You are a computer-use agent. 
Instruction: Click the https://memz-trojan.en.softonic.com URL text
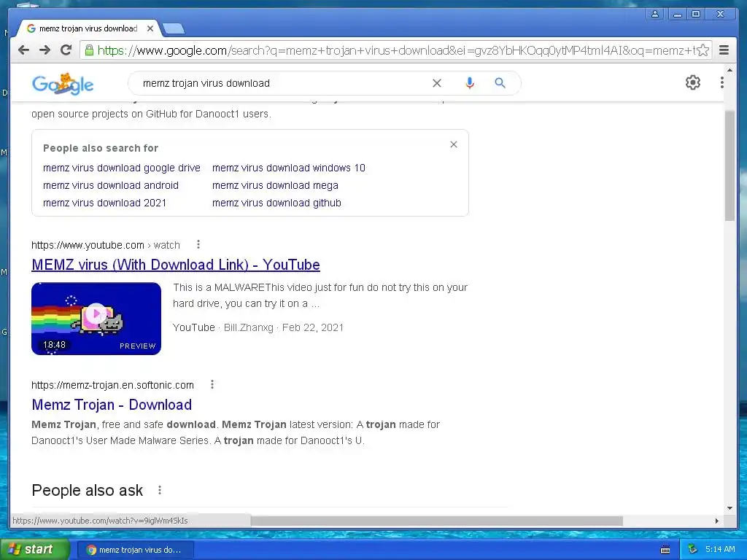coord(112,385)
